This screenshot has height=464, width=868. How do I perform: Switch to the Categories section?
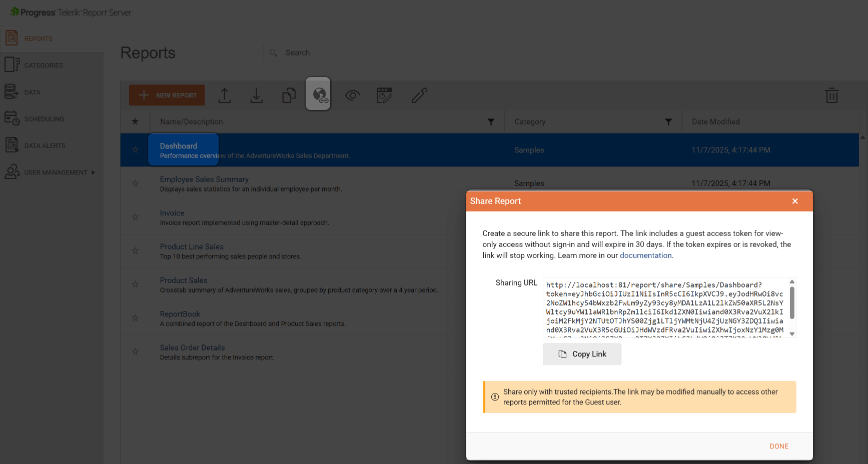tap(44, 65)
